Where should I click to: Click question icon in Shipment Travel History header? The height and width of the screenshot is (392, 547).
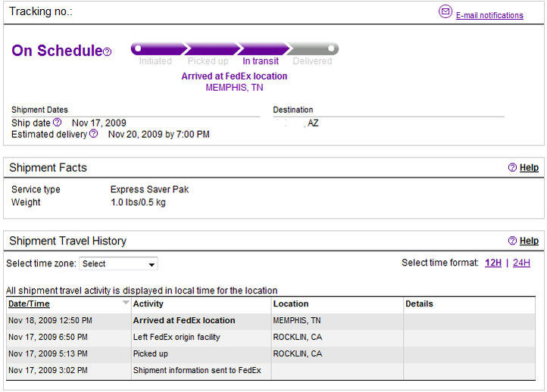512,241
